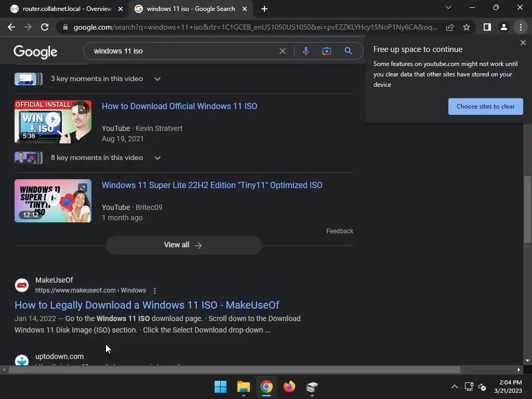Image resolution: width=532 pixels, height=399 pixels.
Task: Open Windows 11 Super Lite Tiny11 video link
Action: pyautogui.click(x=212, y=185)
